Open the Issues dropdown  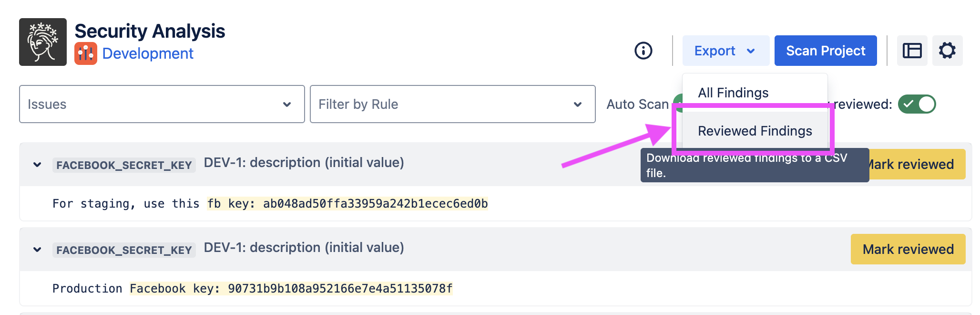[x=162, y=104]
